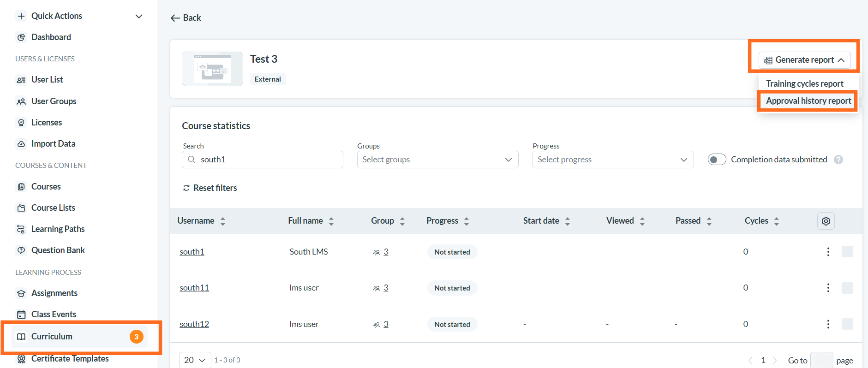Go to the next results page arrow
The image size is (868, 368).
point(775,361)
